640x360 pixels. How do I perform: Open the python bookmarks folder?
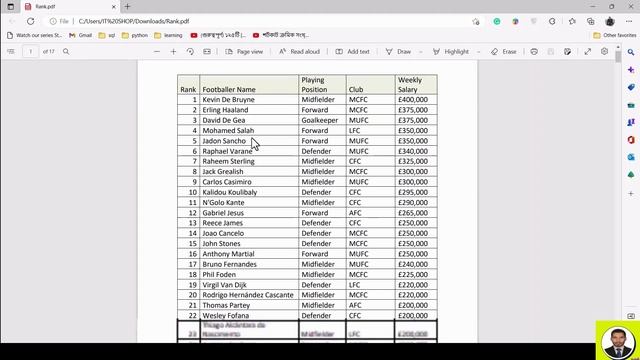(135, 36)
